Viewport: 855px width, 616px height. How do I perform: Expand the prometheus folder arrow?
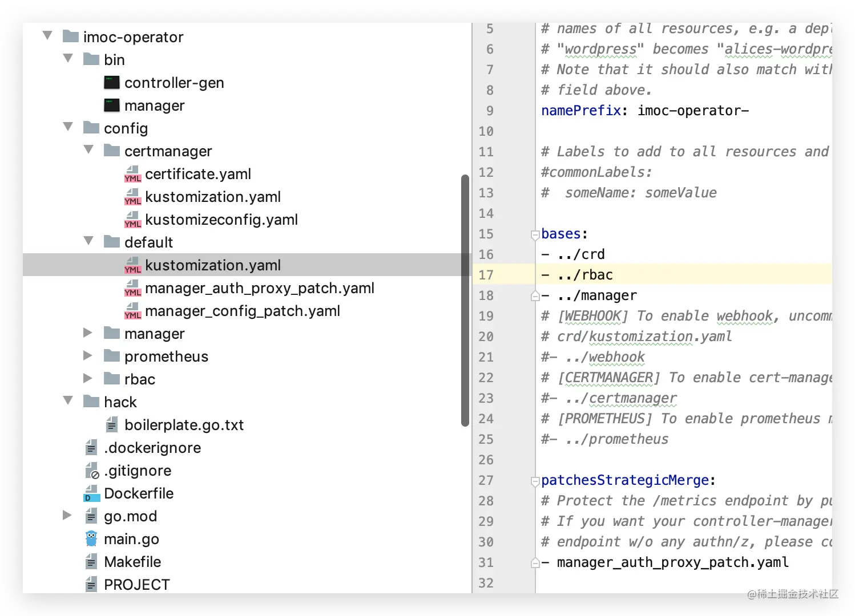pos(88,355)
